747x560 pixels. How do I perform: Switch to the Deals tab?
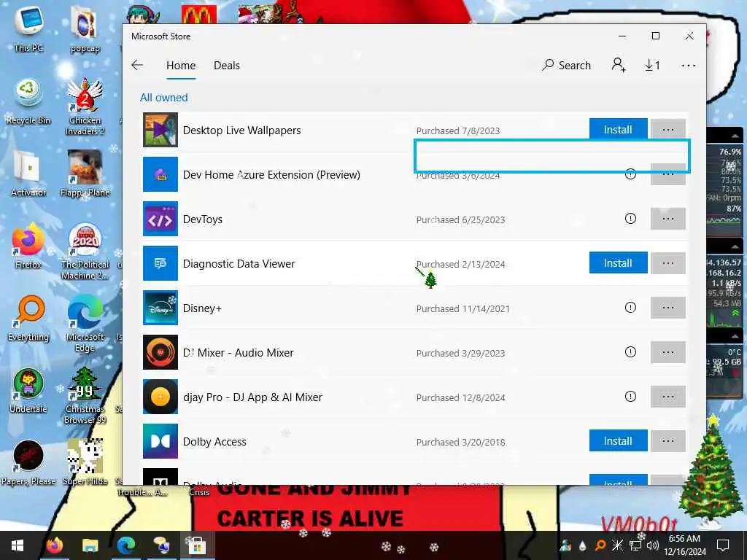(x=227, y=66)
